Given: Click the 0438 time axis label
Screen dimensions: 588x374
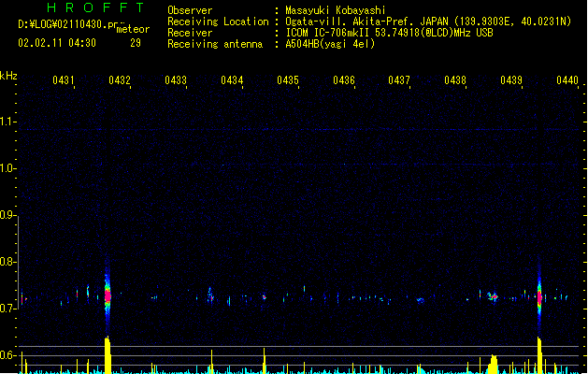Looking at the screenshot, I should click(455, 79).
